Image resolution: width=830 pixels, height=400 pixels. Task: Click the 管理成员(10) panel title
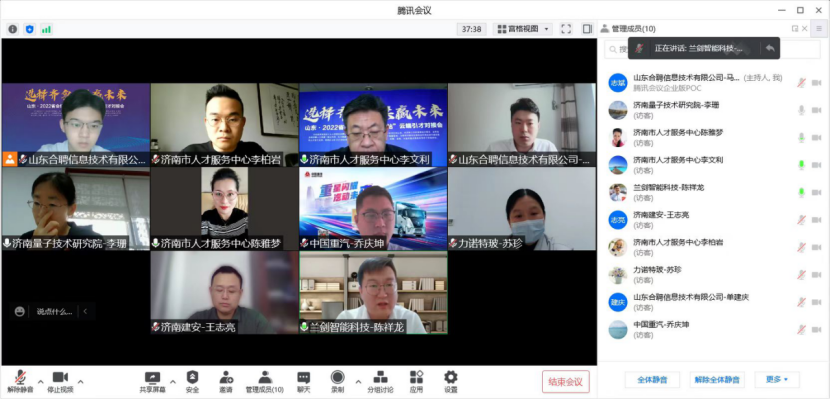[633, 29]
